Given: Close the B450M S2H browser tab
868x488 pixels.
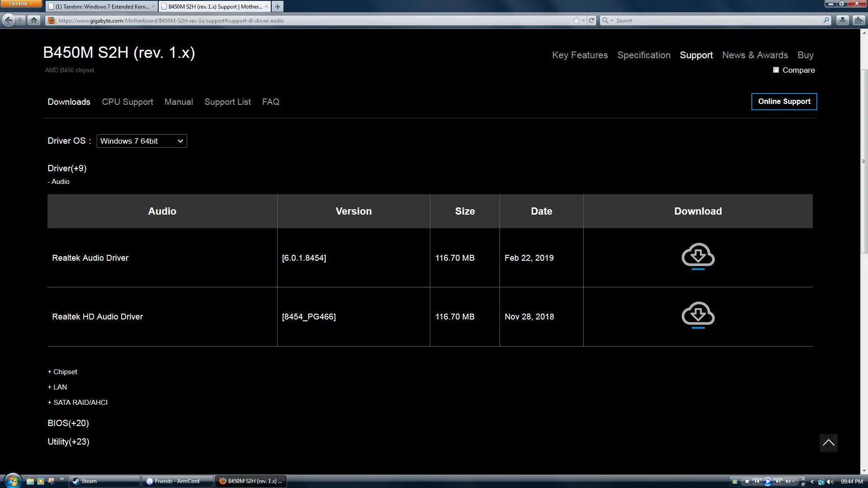Looking at the screenshot, I should point(266,6).
